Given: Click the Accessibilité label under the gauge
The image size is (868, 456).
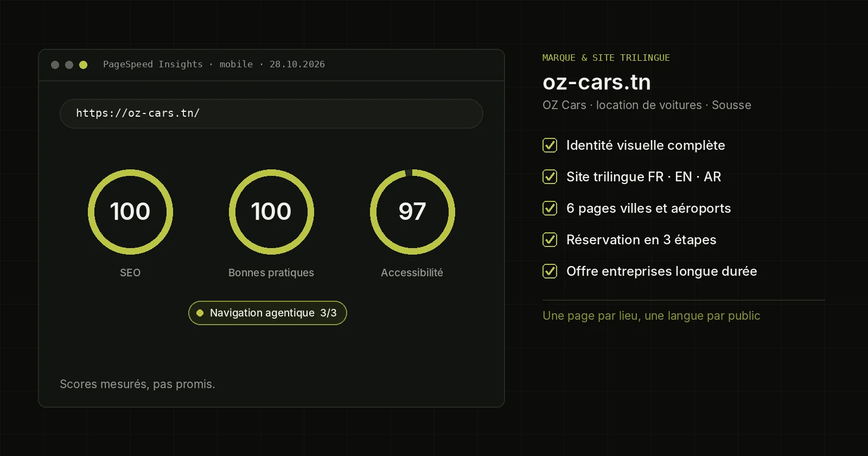Looking at the screenshot, I should 412,273.
